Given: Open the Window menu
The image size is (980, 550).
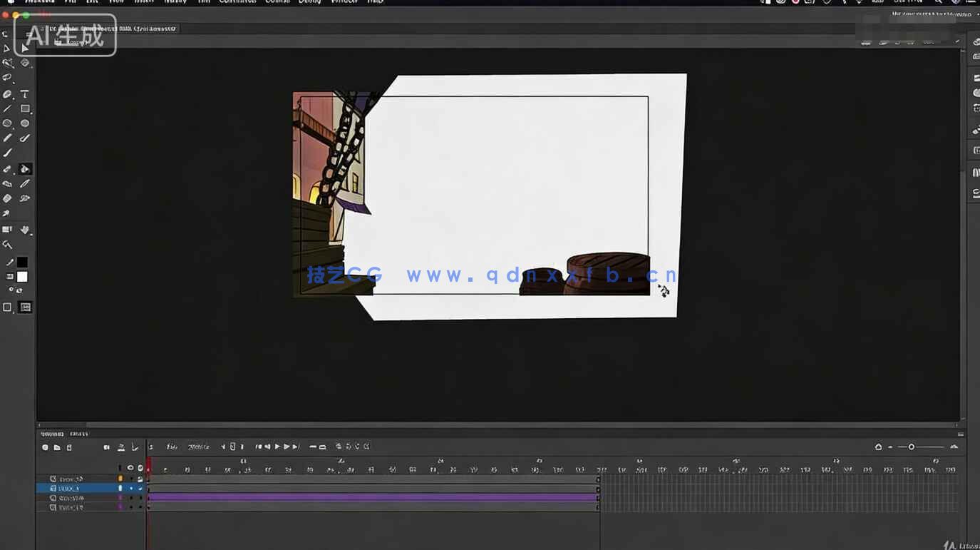Looking at the screenshot, I should 344,2.
